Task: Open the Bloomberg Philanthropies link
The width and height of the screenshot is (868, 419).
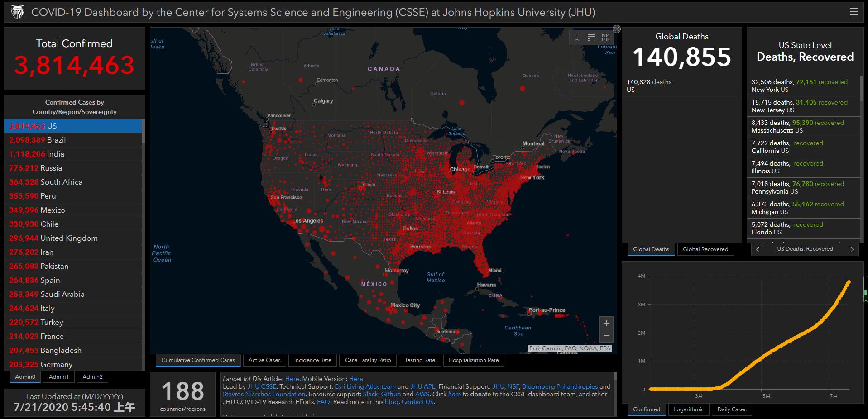Action: tap(560, 386)
